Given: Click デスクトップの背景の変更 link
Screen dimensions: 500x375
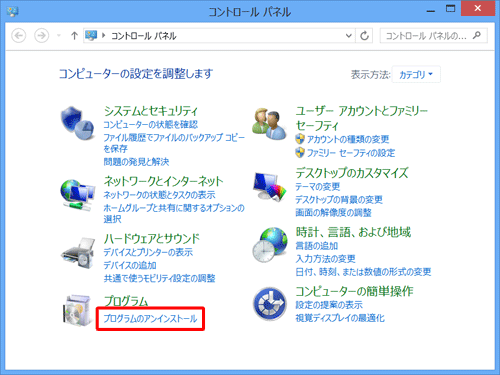Looking at the screenshot, I should [x=339, y=200].
